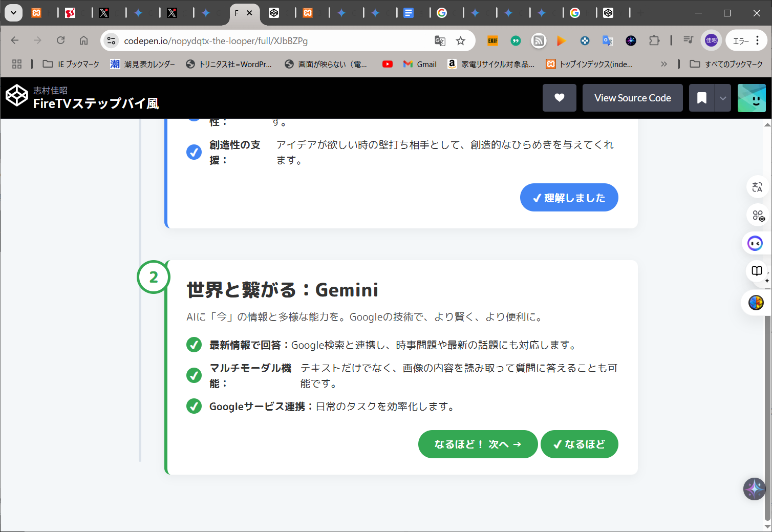Open the 潮見表カレンダー bookmark
Viewport: 772px width, 532px height.
(x=142, y=64)
